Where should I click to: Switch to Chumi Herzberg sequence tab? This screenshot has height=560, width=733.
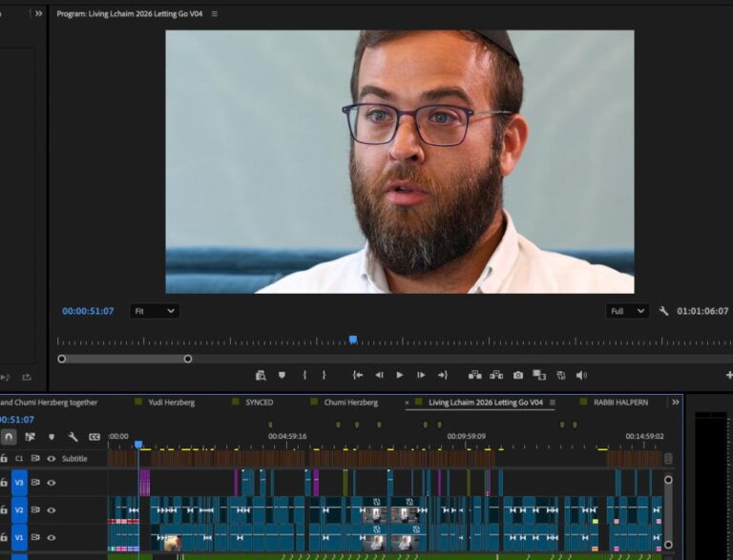[x=351, y=403]
